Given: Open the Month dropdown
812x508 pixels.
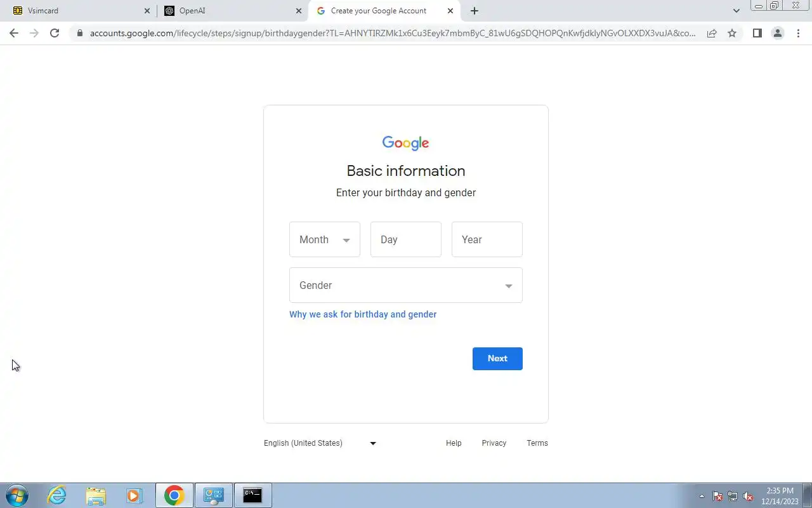Looking at the screenshot, I should pyautogui.click(x=325, y=239).
